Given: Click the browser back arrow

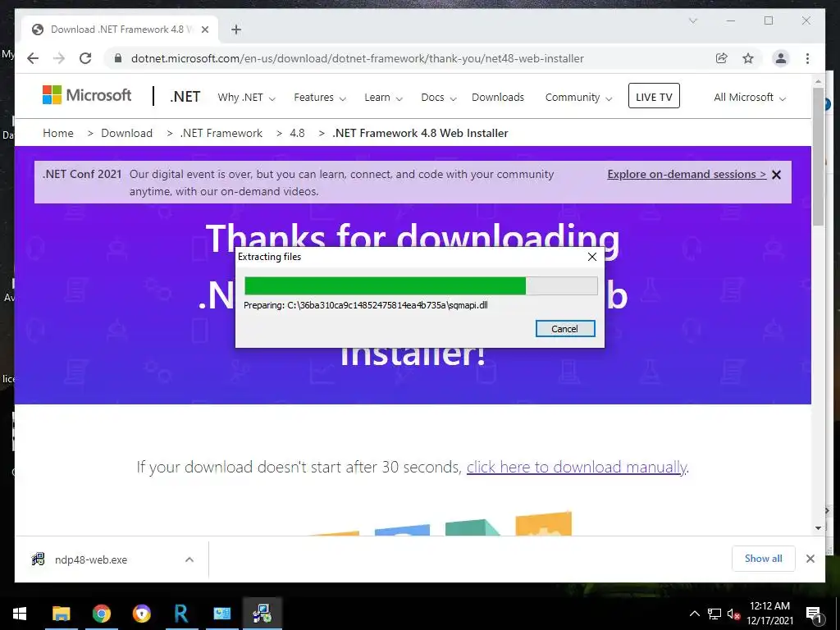Looking at the screenshot, I should point(33,58).
